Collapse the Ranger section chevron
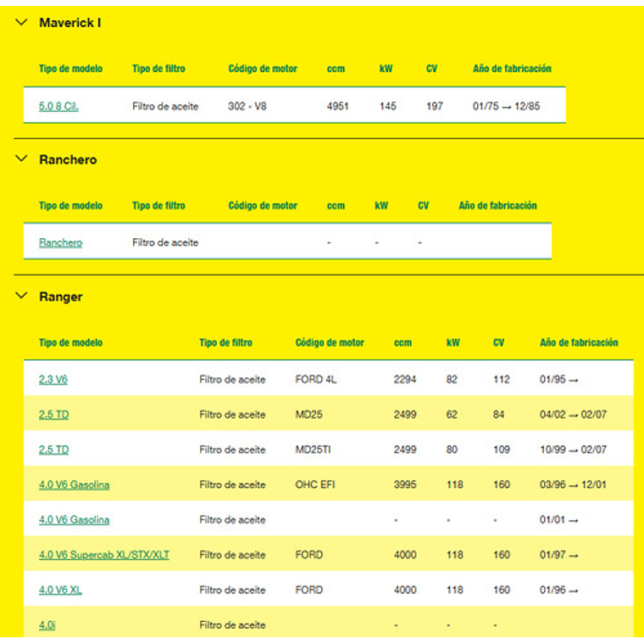The image size is (644, 644). (x=21, y=297)
